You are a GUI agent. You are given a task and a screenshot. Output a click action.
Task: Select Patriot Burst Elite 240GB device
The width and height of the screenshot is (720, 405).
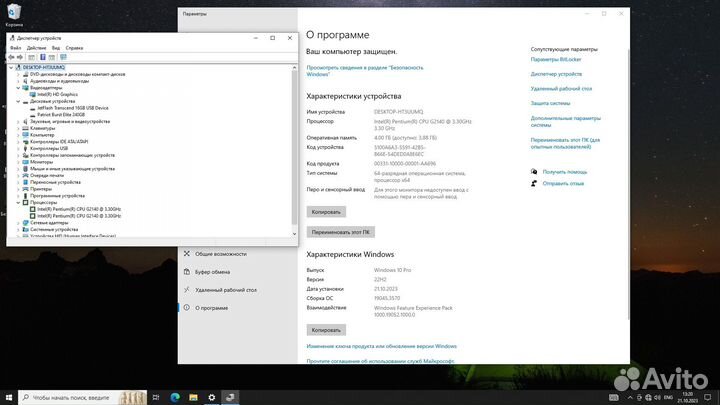click(61, 114)
